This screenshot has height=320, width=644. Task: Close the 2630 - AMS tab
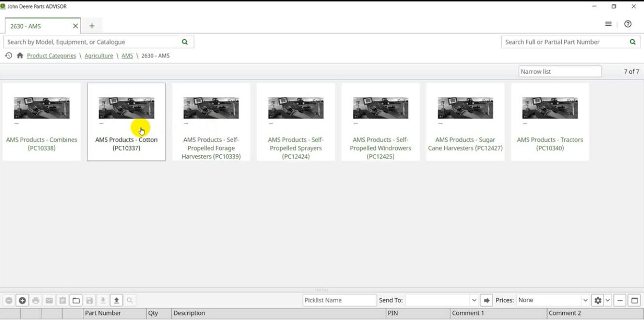(x=75, y=26)
